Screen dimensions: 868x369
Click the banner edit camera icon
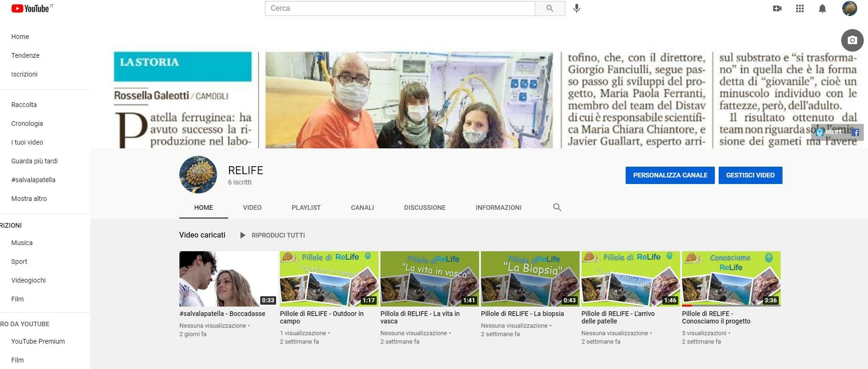[852, 40]
